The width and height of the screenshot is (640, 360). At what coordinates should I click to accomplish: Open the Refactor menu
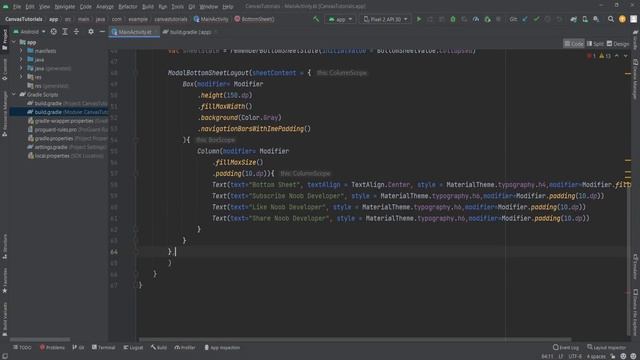tap(128, 7)
